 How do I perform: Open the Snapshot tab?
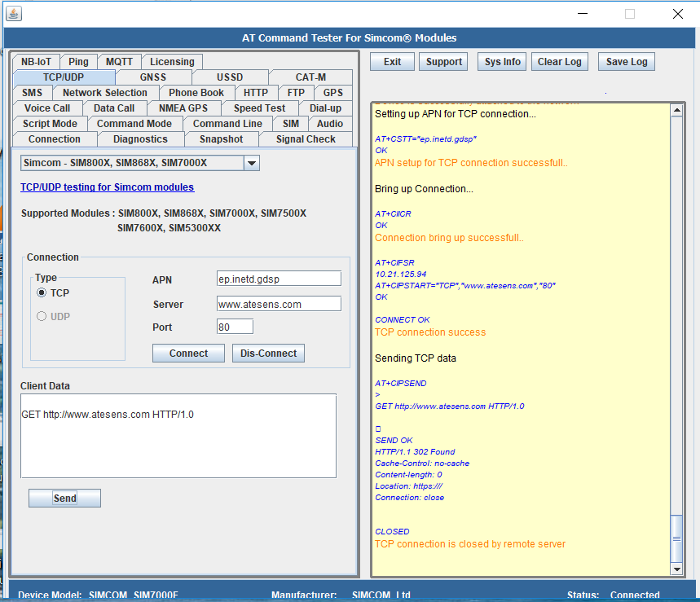[x=222, y=139]
